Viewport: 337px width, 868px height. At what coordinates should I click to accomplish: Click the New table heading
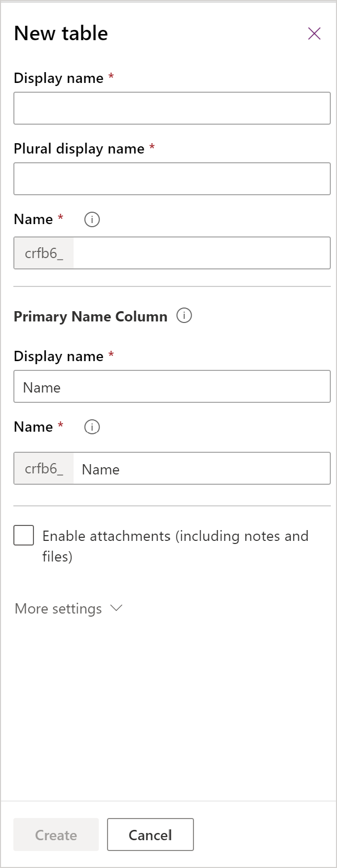[x=61, y=33]
